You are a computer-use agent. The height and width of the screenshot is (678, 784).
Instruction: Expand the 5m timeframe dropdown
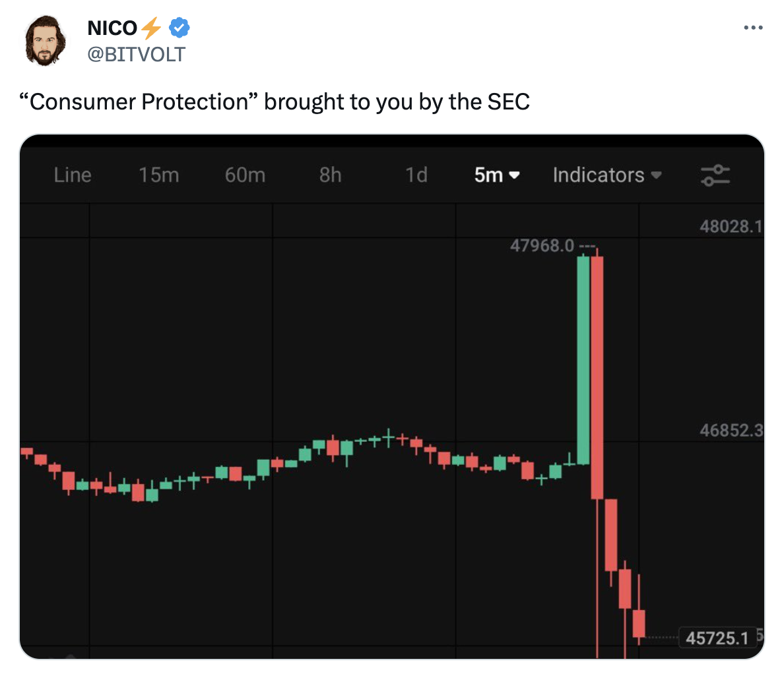497,175
